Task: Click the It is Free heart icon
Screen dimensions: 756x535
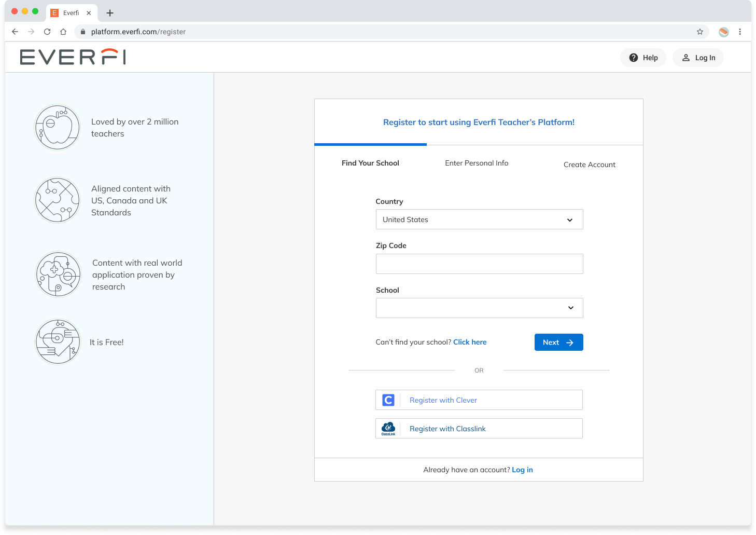Action: [58, 341]
